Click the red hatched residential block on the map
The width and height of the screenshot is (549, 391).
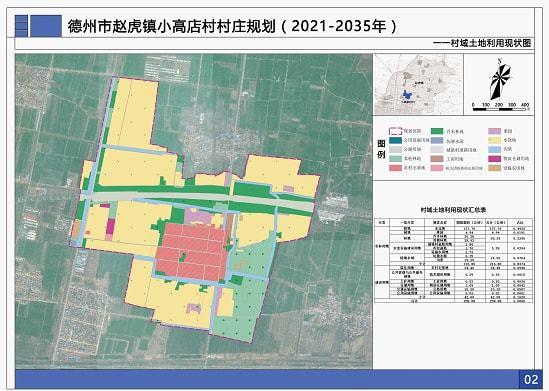[x=192, y=251]
